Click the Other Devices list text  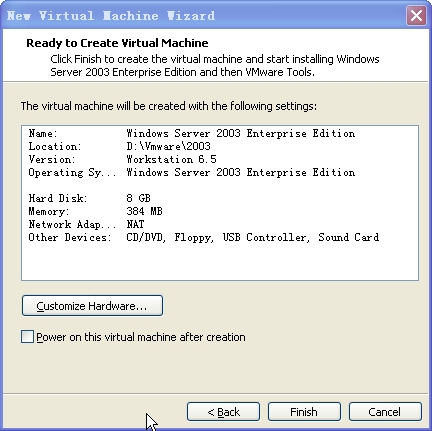click(253, 237)
